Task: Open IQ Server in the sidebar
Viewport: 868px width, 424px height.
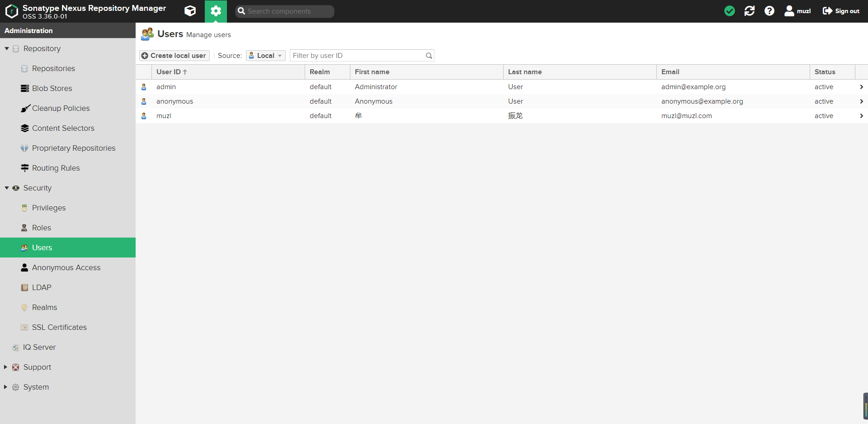Action: tap(68, 347)
